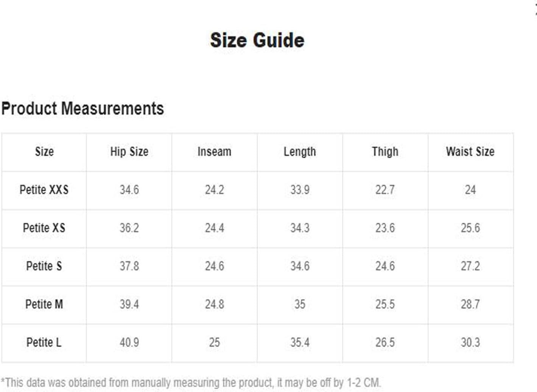Click the 34.6 hip size cell
Viewport: 537px width, 392px height.
[129, 190]
